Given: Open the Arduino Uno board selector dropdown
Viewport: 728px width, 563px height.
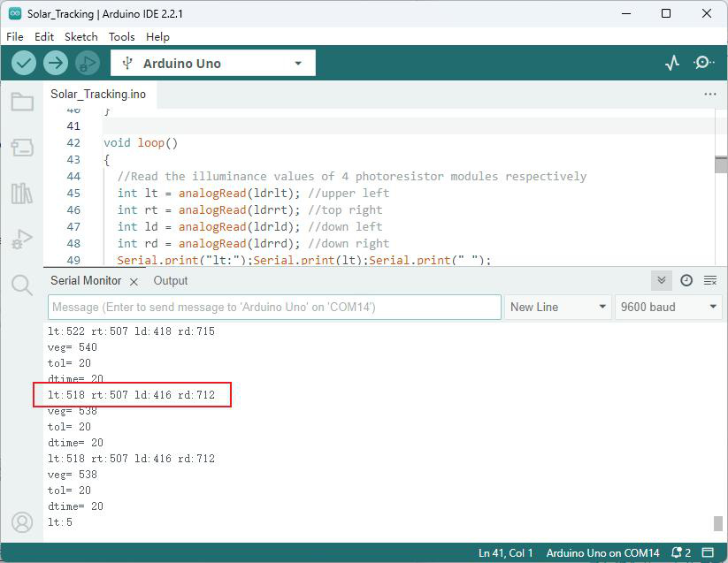Looking at the screenshot, I should pyautogui.click(x=213, y=63).
